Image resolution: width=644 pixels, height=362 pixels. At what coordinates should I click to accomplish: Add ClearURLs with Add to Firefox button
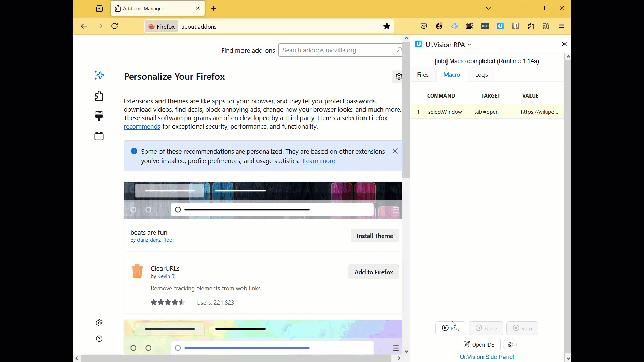tap(374, 271)
